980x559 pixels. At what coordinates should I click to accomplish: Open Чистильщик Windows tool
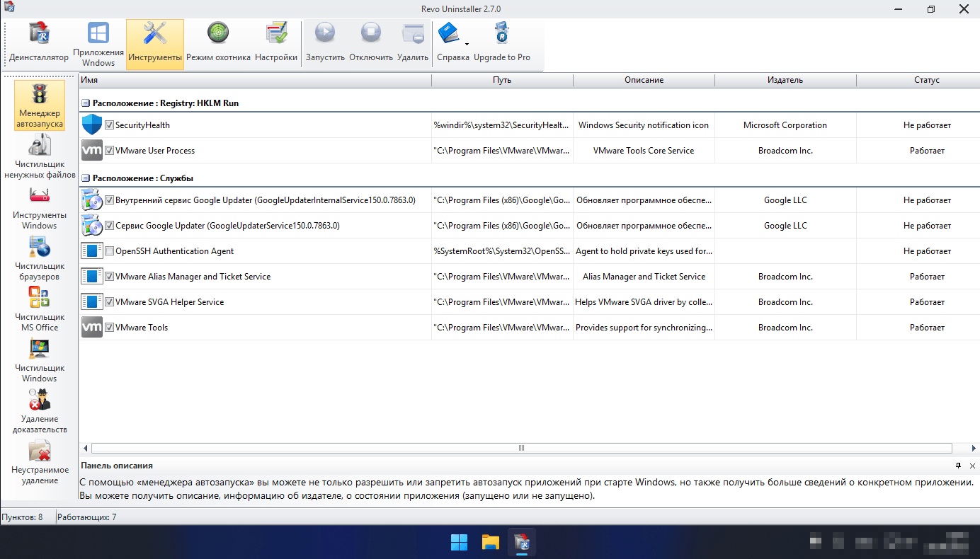(x=40, y=360)
